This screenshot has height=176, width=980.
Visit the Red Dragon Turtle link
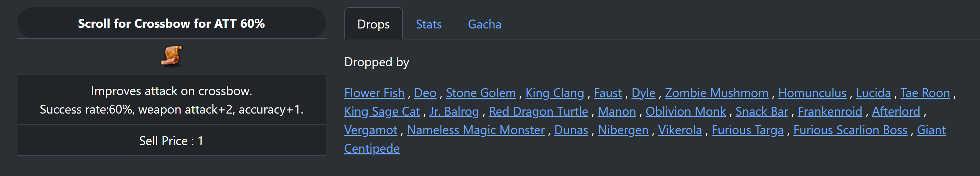click(538, 112)
